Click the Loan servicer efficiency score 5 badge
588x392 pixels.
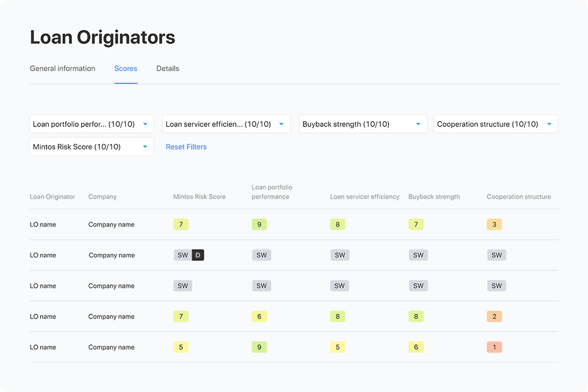click(x=338, y=347)
